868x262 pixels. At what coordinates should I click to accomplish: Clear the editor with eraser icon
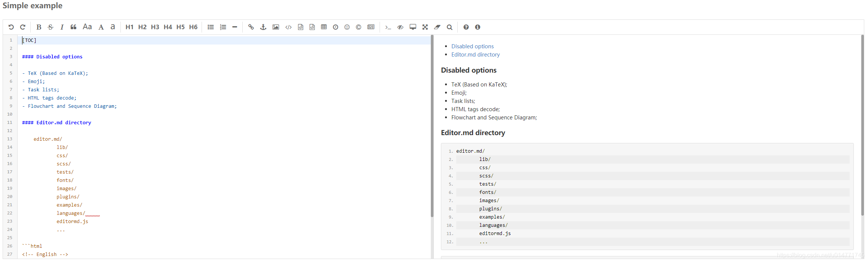(x=437, y=27)
